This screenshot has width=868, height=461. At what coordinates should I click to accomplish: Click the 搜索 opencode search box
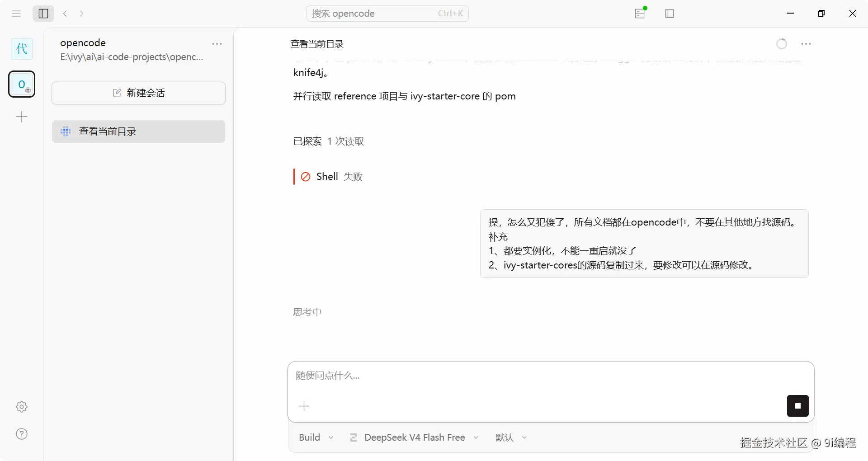coord(387,14)
